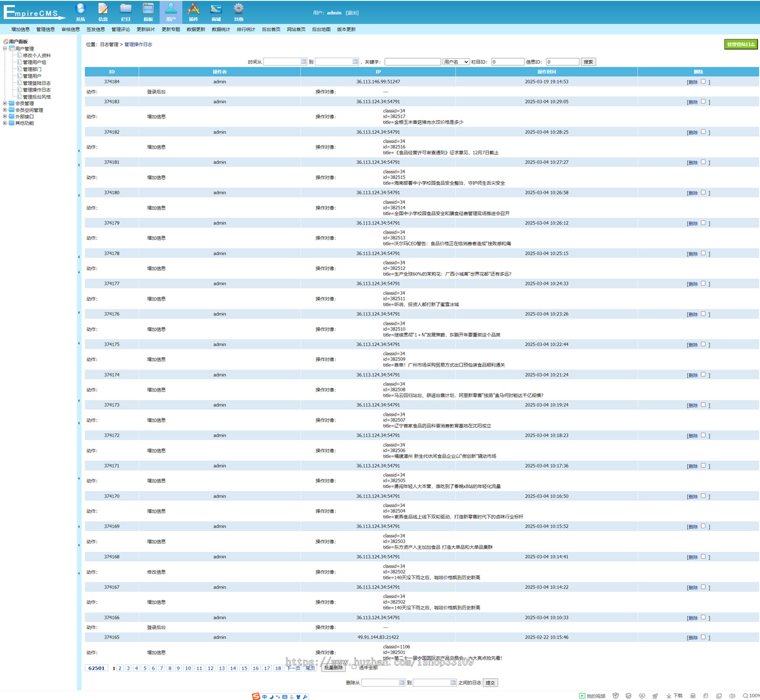Open 管理评论 in the top menu
The height and width of the screenshot is (700, 760).
coord(120,30)
